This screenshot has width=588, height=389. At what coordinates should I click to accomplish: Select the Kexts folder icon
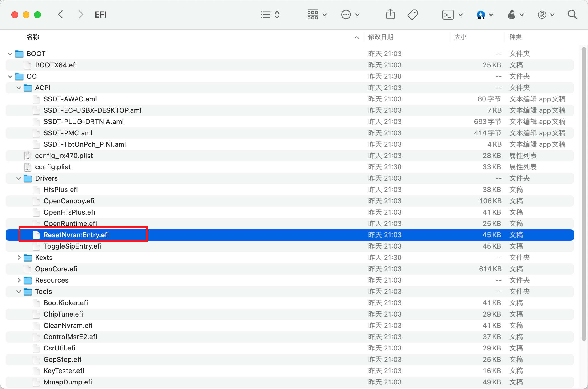pos(28,258)
